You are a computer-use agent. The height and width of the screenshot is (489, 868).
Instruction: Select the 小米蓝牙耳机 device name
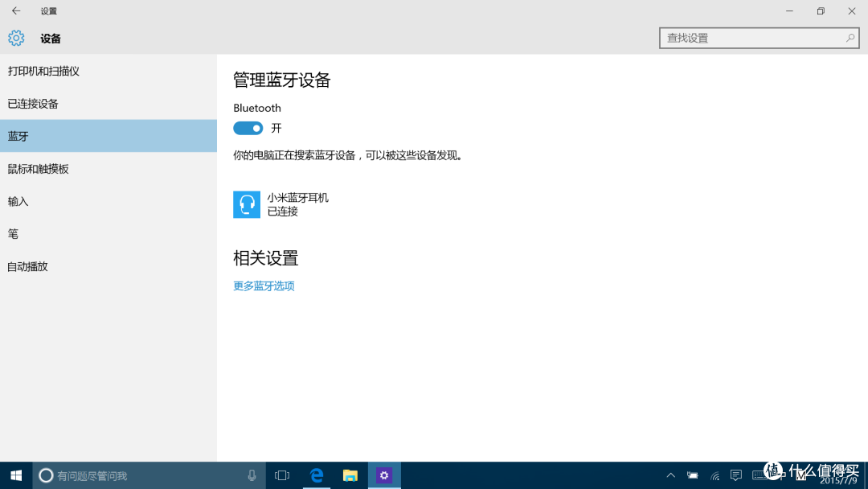[298, 198]
